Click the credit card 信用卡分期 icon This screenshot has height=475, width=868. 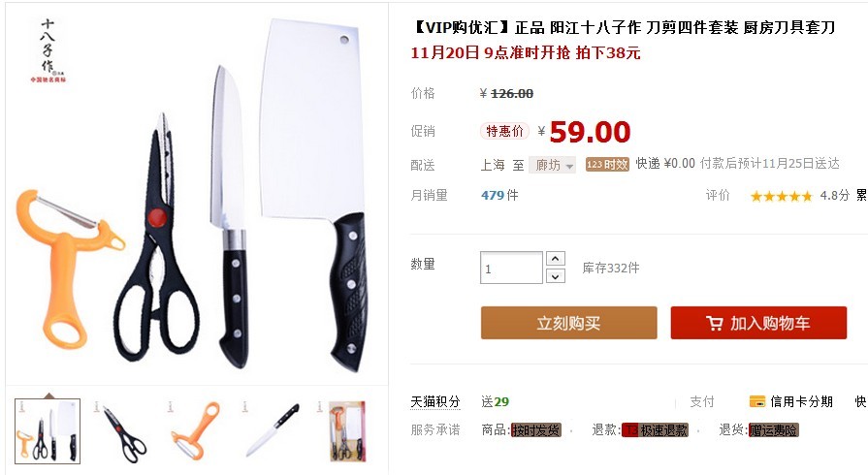point(756,401)
